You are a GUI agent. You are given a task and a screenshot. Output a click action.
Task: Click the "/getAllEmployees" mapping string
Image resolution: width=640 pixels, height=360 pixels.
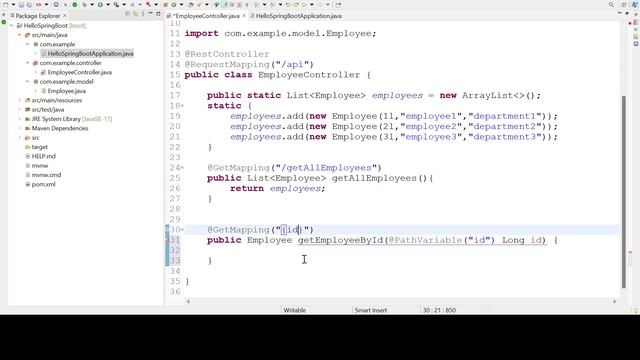326,168
